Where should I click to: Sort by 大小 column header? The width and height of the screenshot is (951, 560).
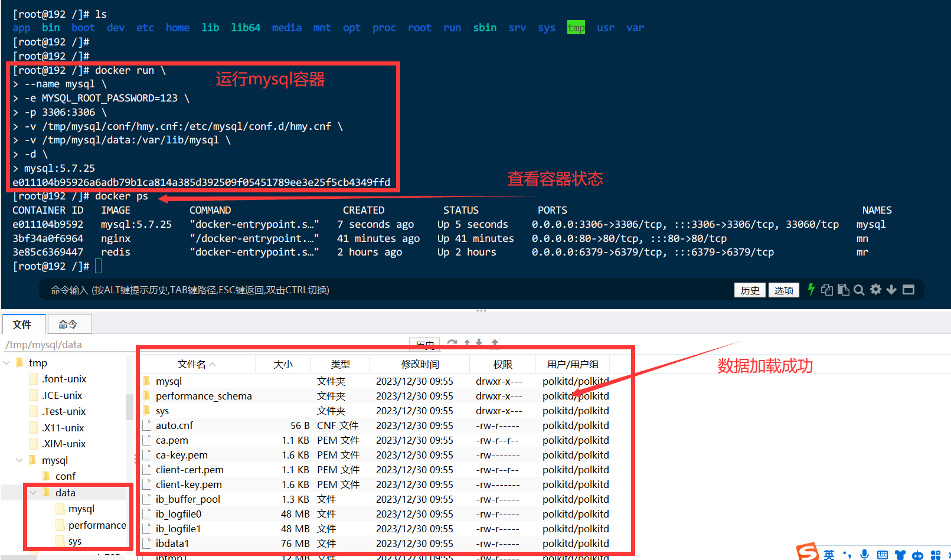(283, 364)
